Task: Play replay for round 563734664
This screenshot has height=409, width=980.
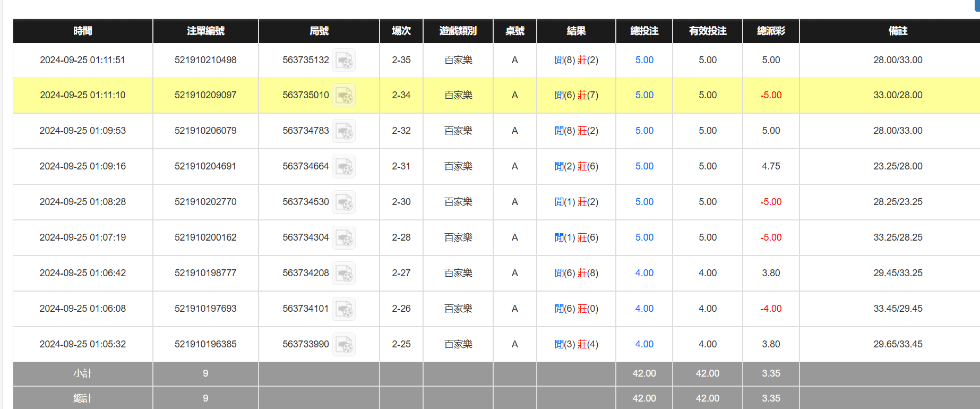Action: (x=343, y=167)
